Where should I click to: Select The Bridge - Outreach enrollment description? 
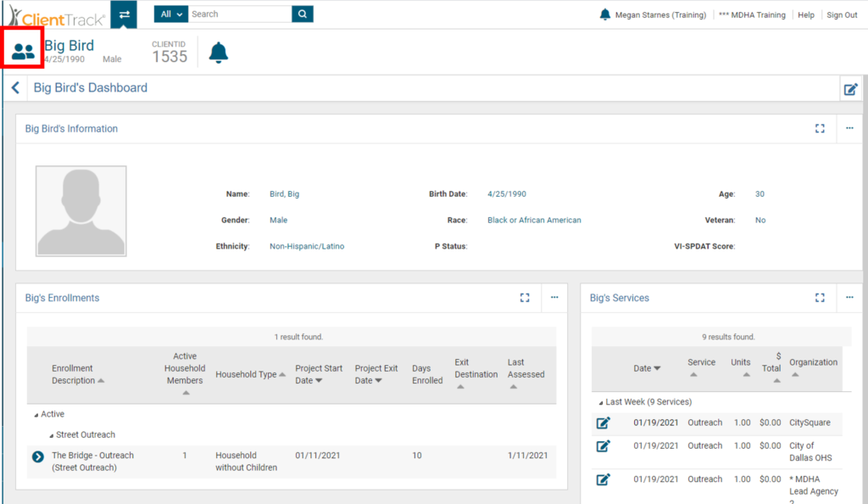(x=92, y=462)
